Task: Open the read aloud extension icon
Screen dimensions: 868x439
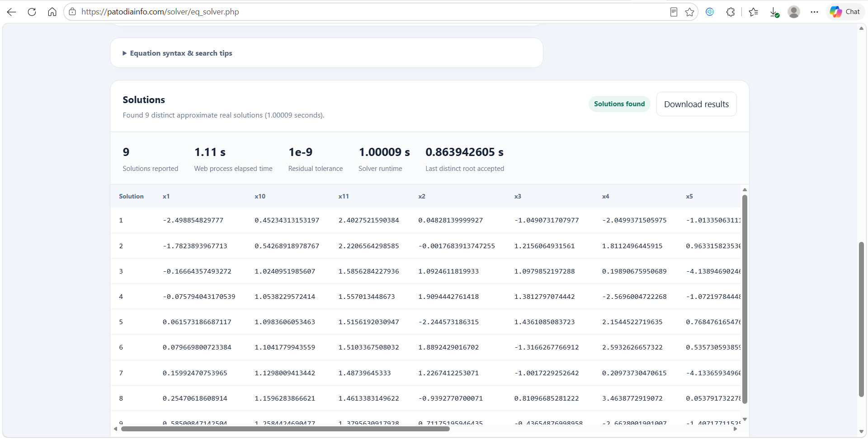Action: pyautogui.click(x=710, y=12)
